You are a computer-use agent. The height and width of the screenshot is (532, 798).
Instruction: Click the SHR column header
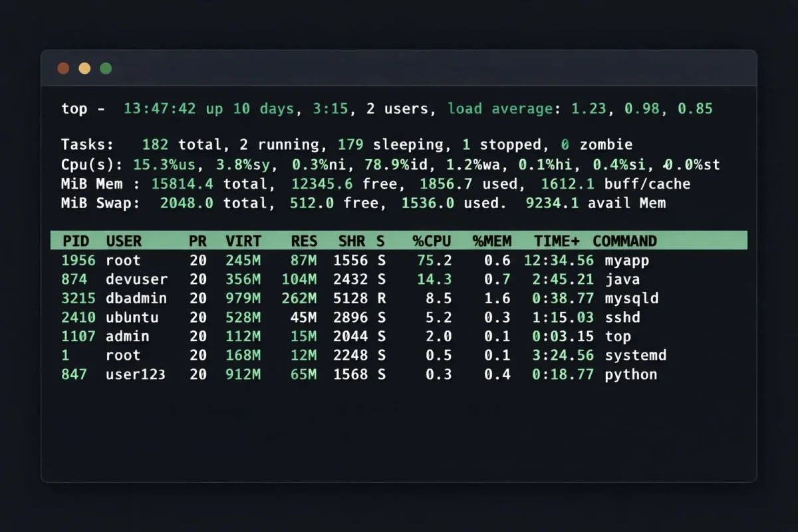(352, 241)
